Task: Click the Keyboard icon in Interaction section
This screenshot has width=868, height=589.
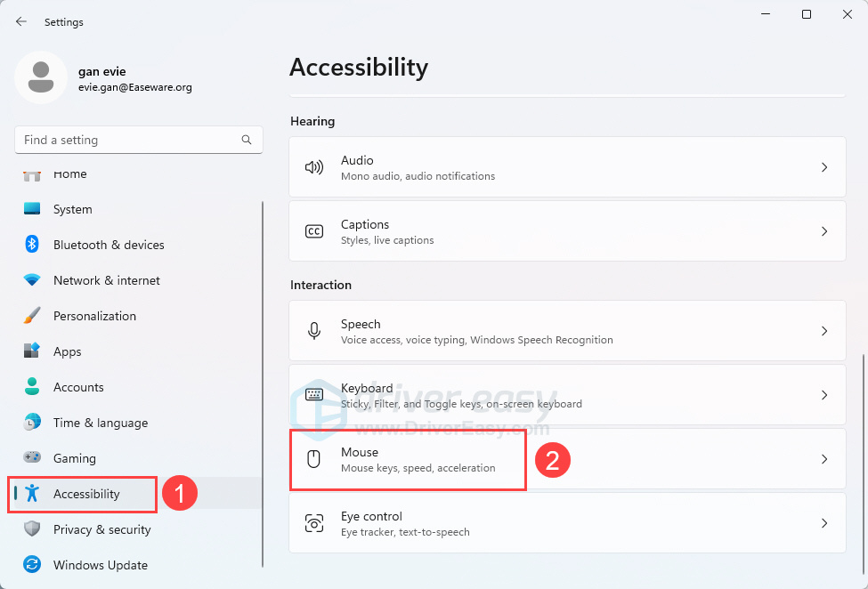Action: (313, 395)
